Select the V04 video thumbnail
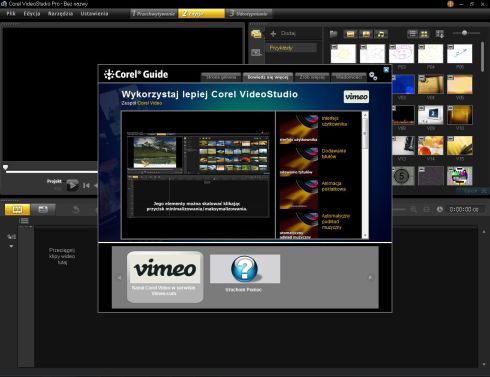This screenshot has width=490, height=377. point(431,84)
